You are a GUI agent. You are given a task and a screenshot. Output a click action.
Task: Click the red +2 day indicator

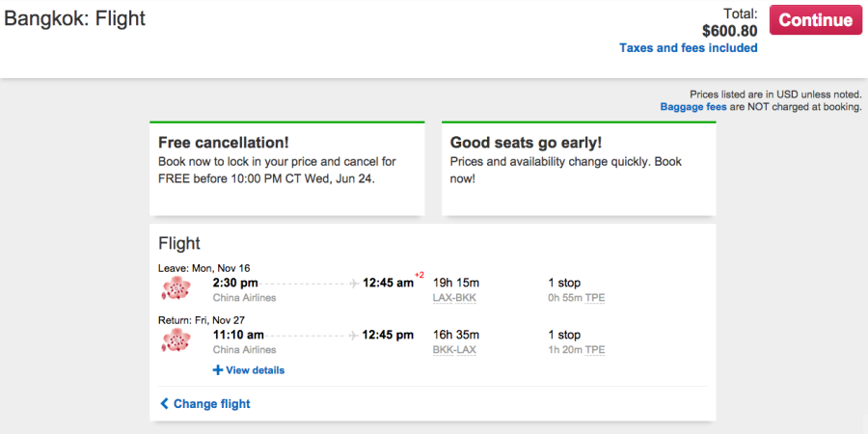[420, 275]
